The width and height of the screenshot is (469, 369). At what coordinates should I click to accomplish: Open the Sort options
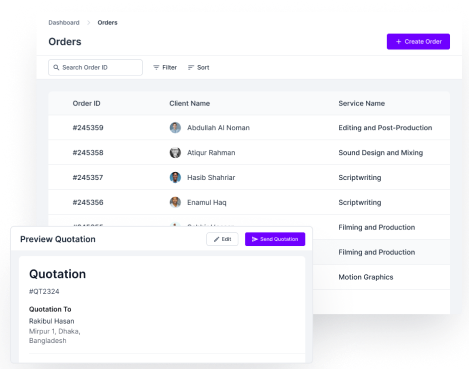point(198,67)
